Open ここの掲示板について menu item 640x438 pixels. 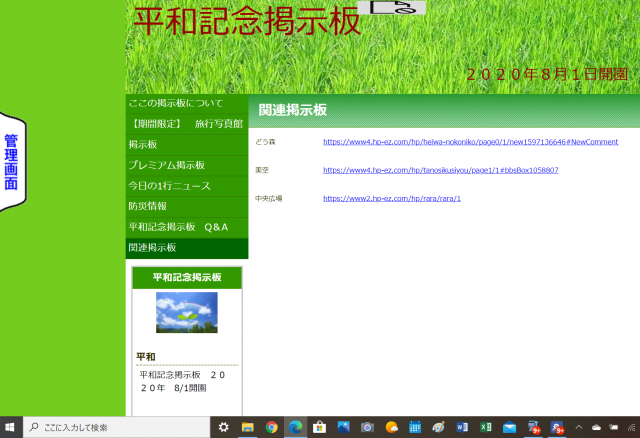[x=176, y=103]
